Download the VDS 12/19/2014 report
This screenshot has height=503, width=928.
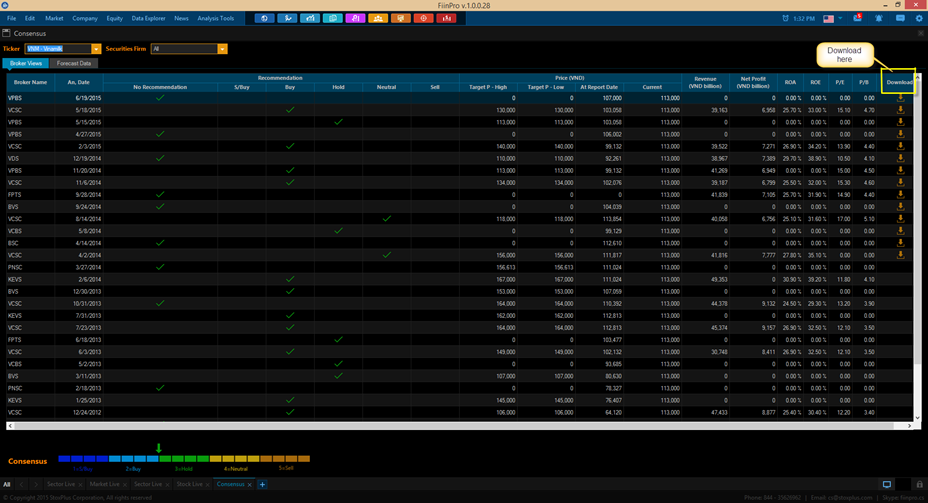tap(900, 158)
